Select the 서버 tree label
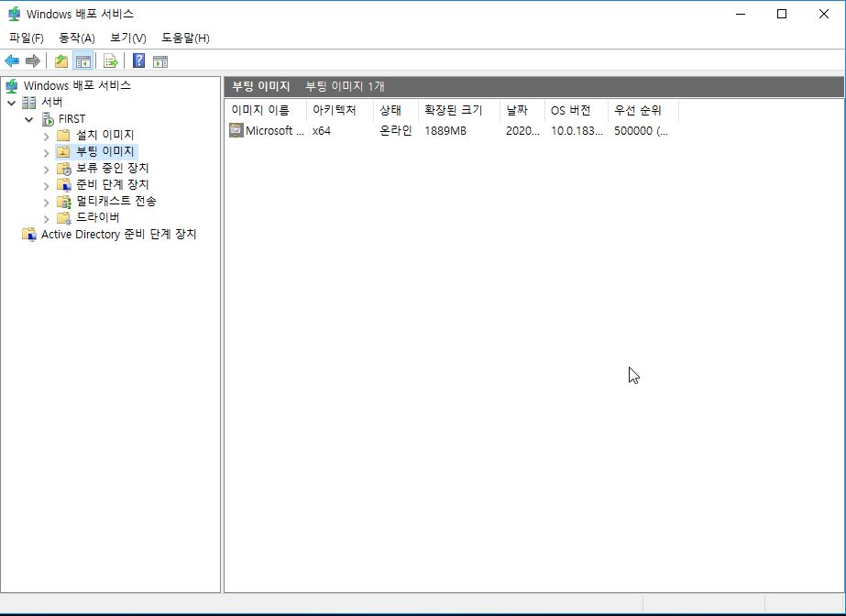This screenshot has width=846, height=616. [x=52, y=102]
